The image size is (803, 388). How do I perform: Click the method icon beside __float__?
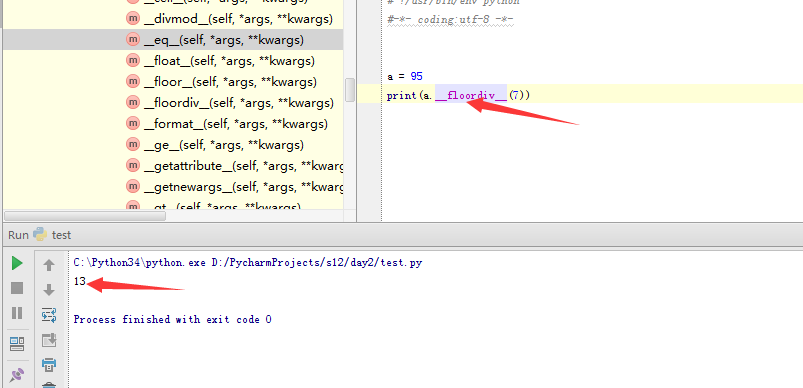(x=133, y=61)
